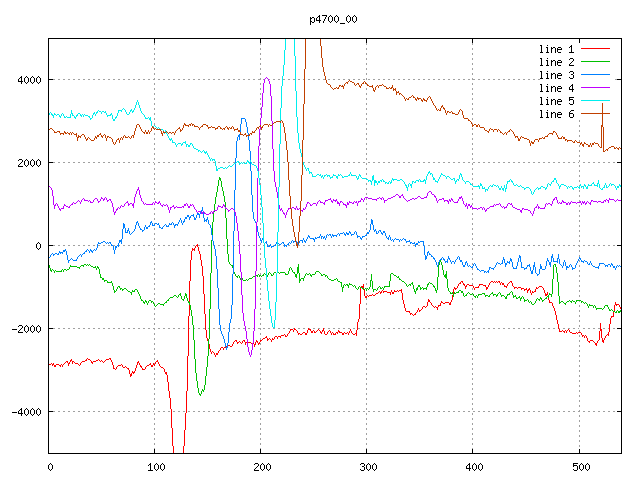
Task: Click the green legend sample for line 2
Action: pos(595,62)
